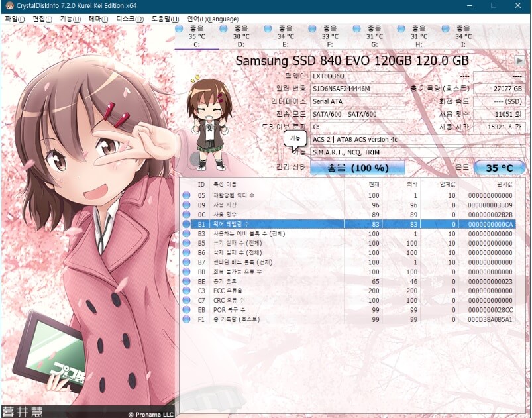
Task: Select the I: drive 34 °C orb
Action: (445, 29)
